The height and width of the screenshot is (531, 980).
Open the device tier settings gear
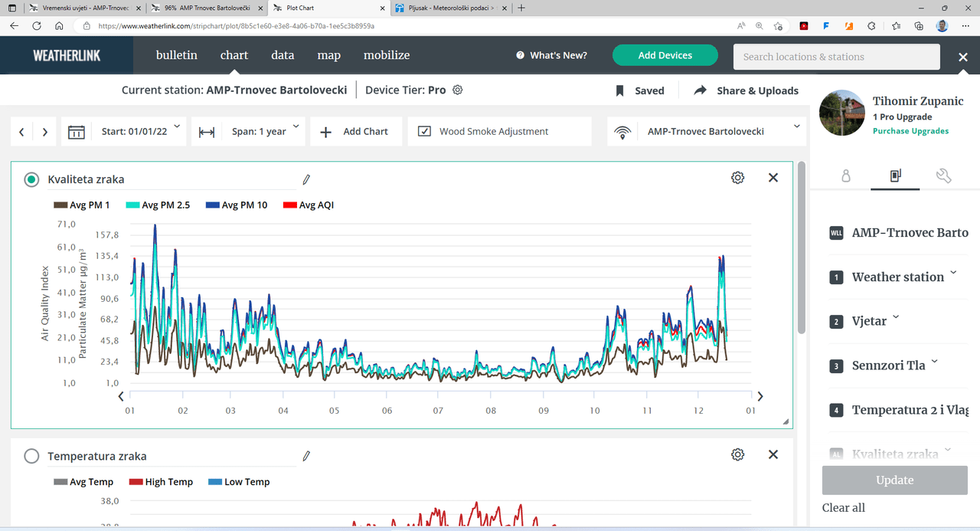point(458,90)
